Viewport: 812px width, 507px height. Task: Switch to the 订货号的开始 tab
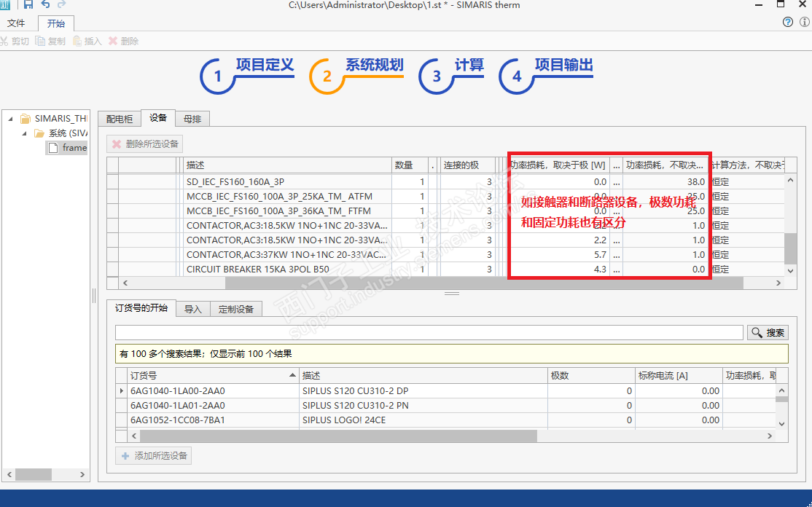[x=141, y=308]
